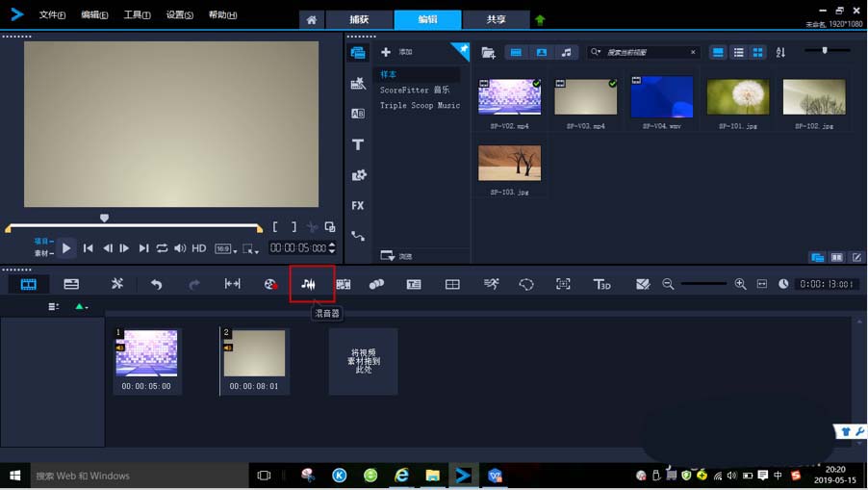The height and width of the screenshot is (490, 868).
Task: Click the slip/stretch fit icon in the timeline toolbar
Action: click(233, 284)
